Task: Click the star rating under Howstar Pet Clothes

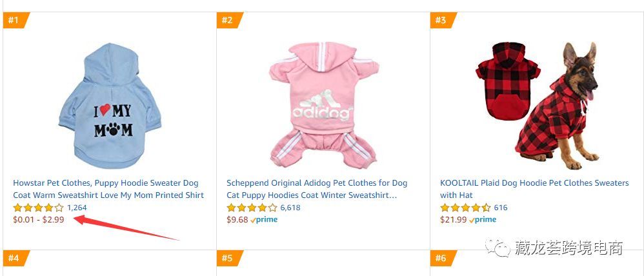Action: point(38,208)
